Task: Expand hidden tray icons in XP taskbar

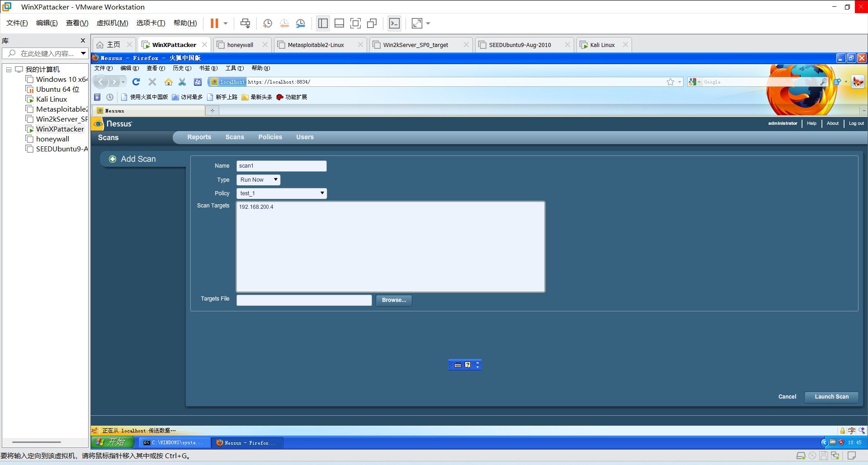Action: coord(824,442)
